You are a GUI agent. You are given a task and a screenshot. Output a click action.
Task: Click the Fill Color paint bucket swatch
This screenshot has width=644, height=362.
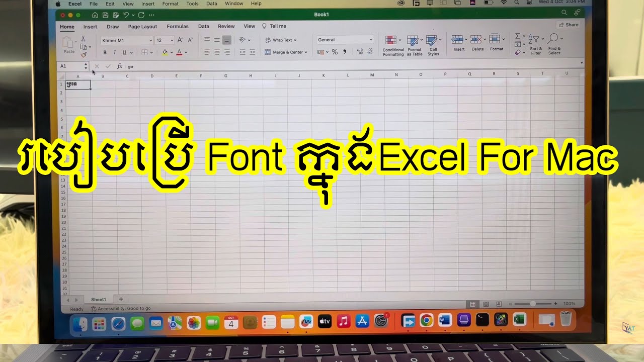165,52
